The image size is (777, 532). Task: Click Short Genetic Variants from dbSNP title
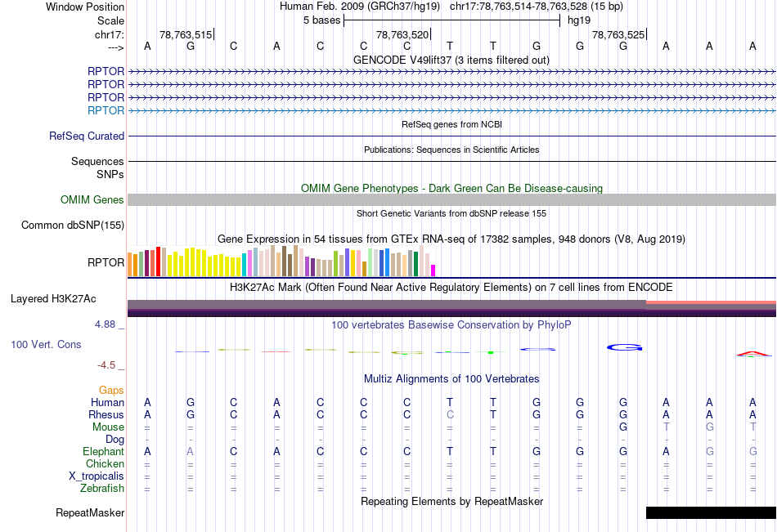pyautogui.click(x=451, y=213)
